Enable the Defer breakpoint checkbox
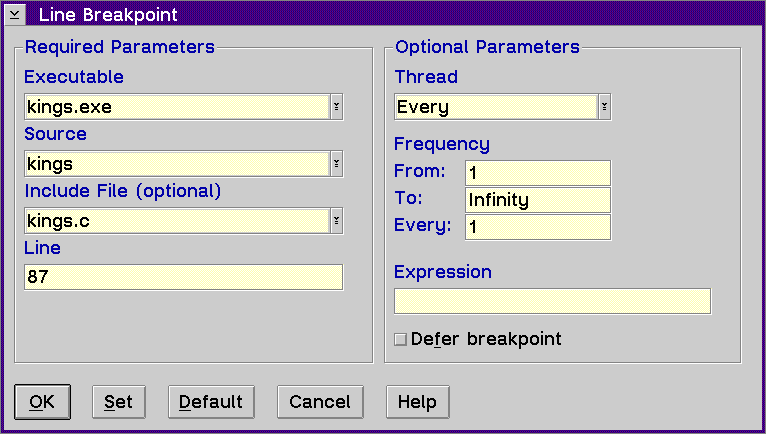The width and height of the screenshot is (766, 434). tap(401, 339)
